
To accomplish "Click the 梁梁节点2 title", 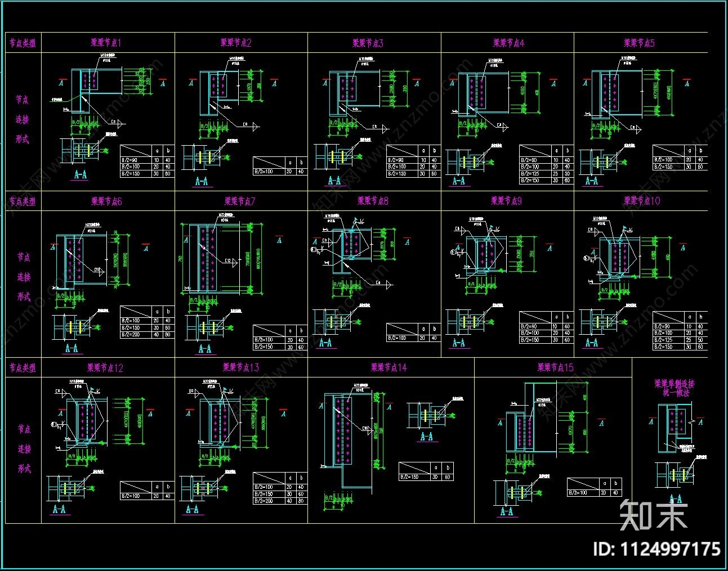I will [x=236, y=42].
